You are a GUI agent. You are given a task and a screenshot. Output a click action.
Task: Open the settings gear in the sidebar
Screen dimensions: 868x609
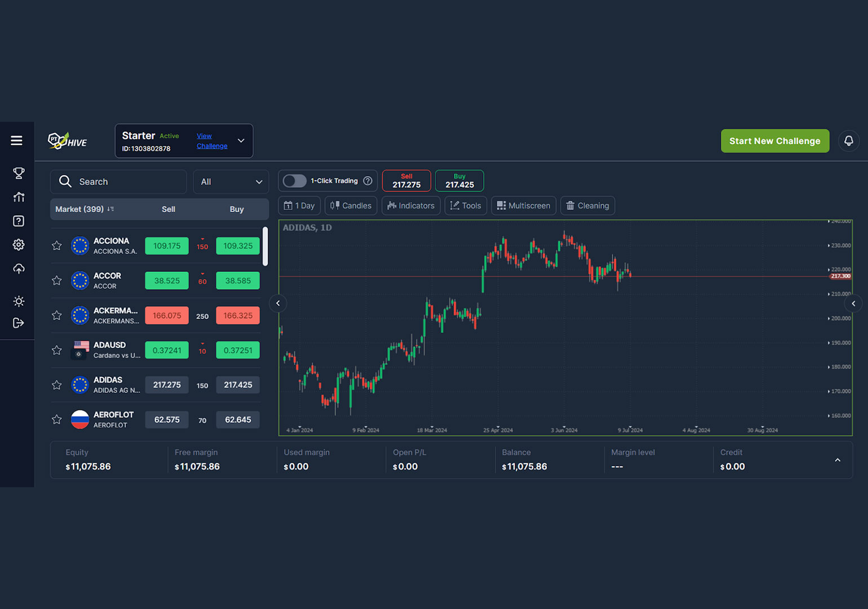tap(19, 245)
